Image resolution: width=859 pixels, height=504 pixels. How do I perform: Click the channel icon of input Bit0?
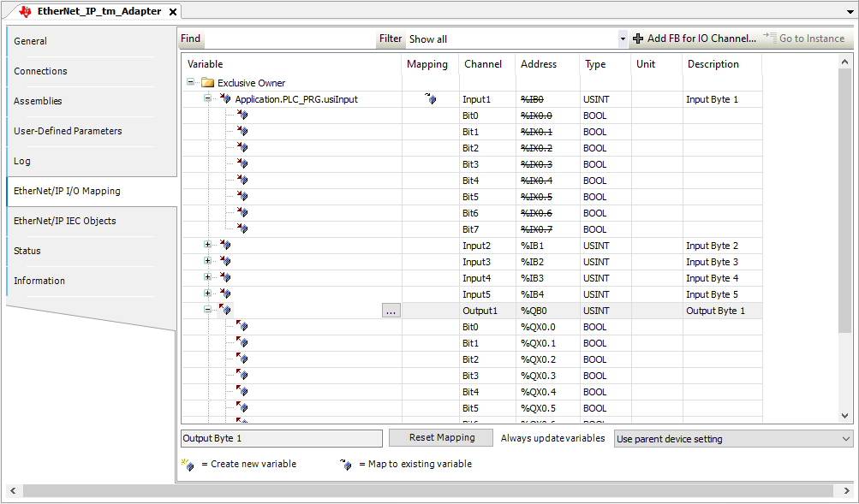coord(242,116)
